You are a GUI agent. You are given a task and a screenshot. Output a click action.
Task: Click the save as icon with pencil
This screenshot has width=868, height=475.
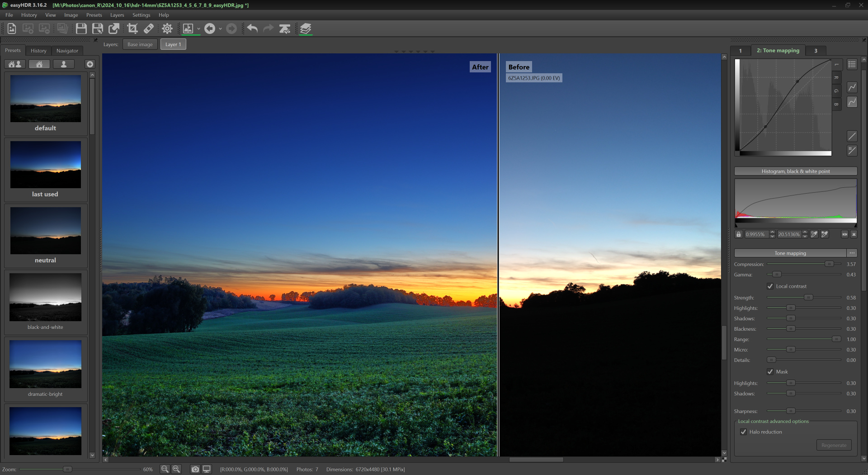[x=98, y=28]
